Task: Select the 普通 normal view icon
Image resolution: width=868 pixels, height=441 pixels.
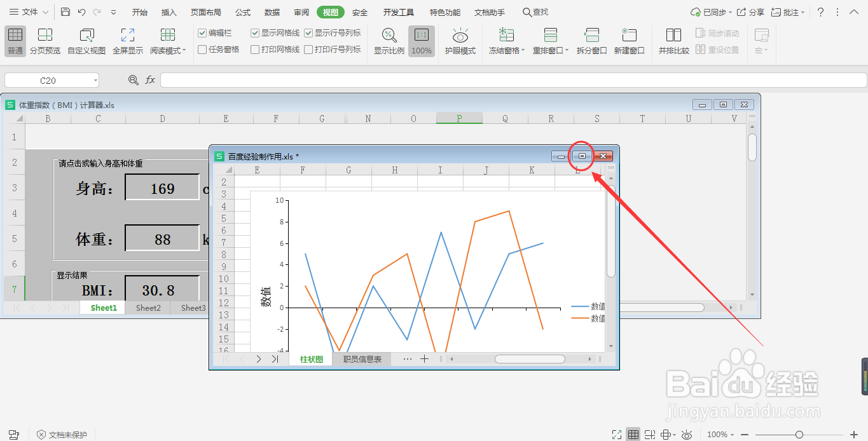Action: click(x=15, y=35)
